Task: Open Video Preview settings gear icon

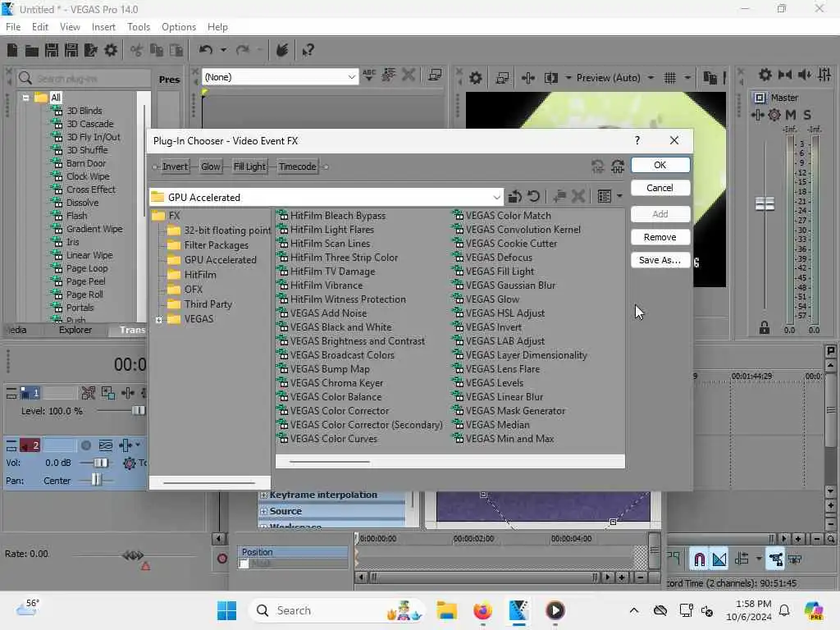Action: click(x=475, y=78)
